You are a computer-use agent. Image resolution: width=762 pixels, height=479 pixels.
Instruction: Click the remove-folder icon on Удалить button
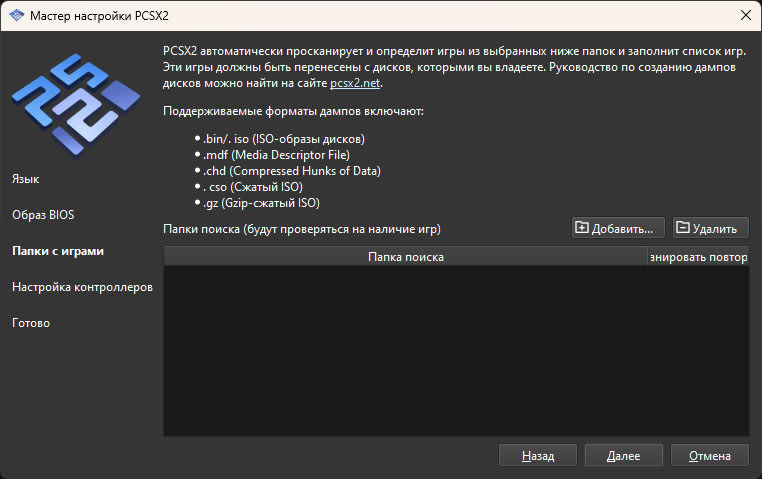click(683, 228)
